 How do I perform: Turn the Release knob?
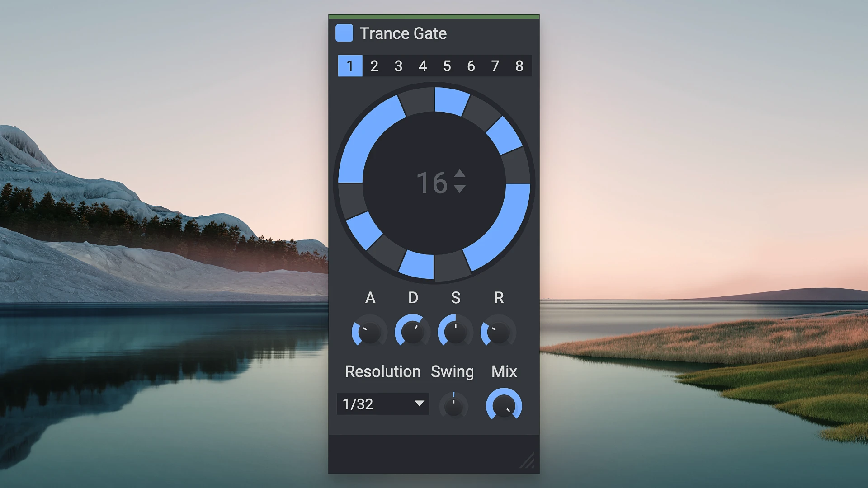click(x=497, y=331)
